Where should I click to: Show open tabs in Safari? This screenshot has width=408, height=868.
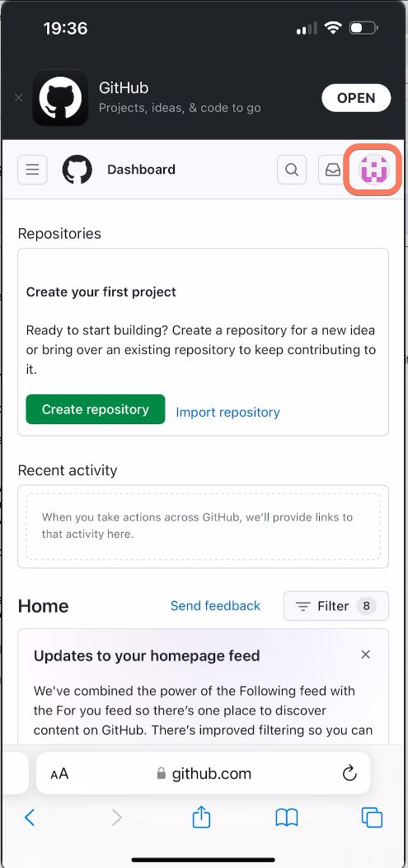click(372, 817)
